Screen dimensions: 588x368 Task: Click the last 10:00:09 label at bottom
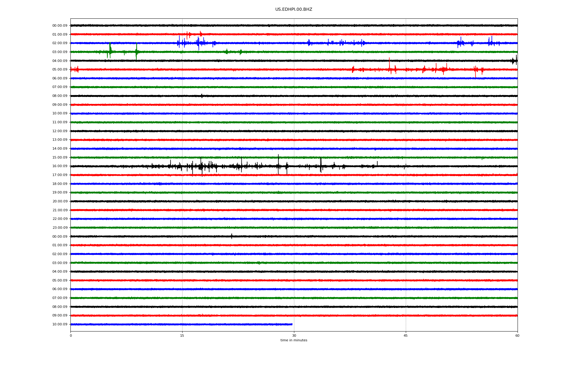tap(60, 324)
